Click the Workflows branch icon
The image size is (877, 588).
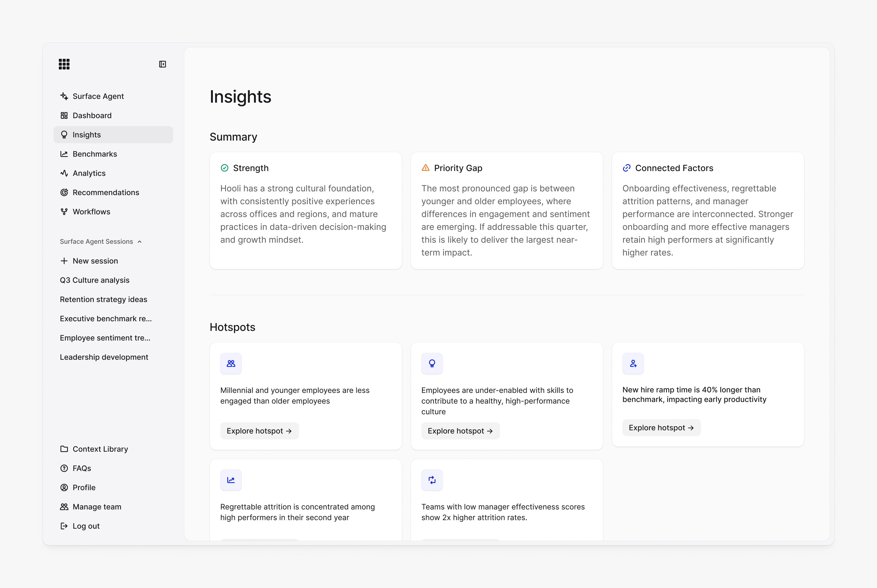[x=64, y=212]
